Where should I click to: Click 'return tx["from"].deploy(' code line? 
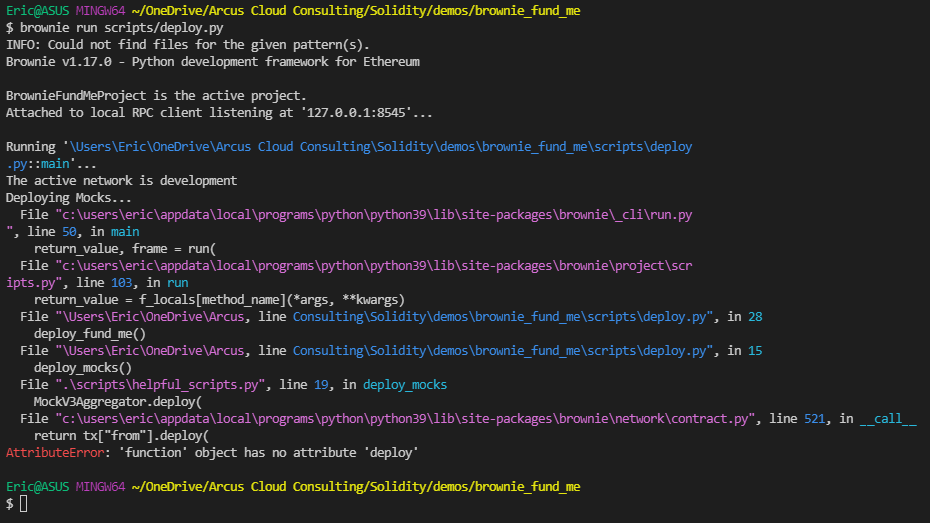(x=122, y=436)
